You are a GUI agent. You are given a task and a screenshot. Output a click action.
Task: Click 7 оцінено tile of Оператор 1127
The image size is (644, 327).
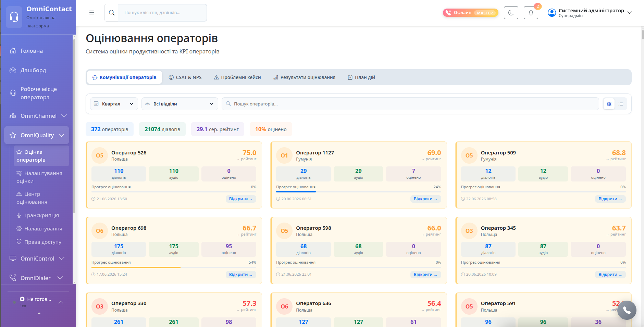(413, 174)
